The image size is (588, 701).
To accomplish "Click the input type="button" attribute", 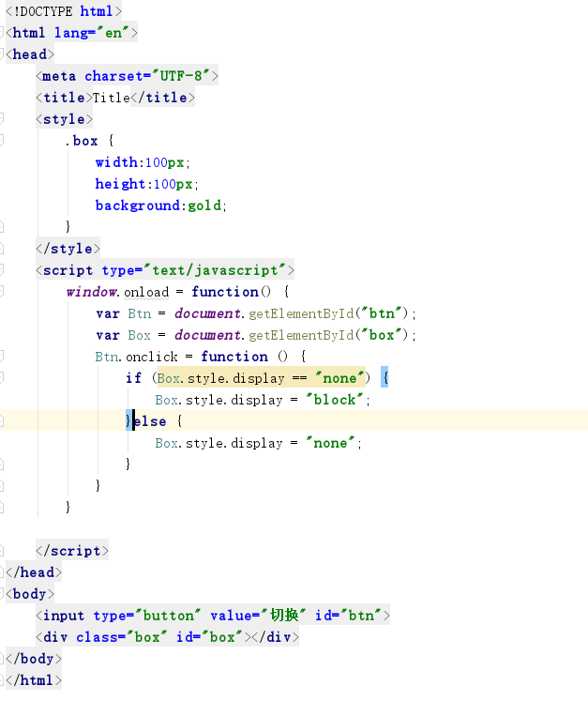I will click(x=147, y=616).
